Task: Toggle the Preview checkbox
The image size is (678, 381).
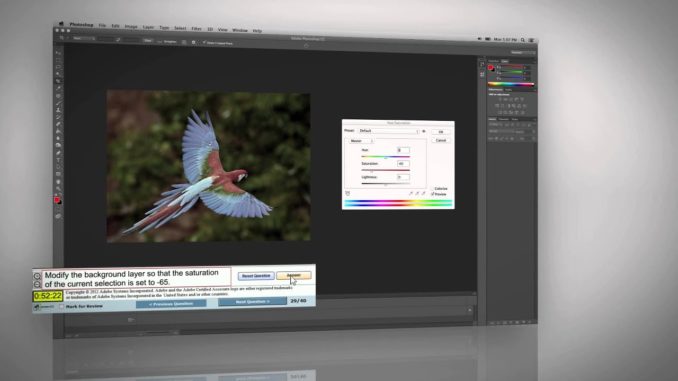Action: coord(432,194)
